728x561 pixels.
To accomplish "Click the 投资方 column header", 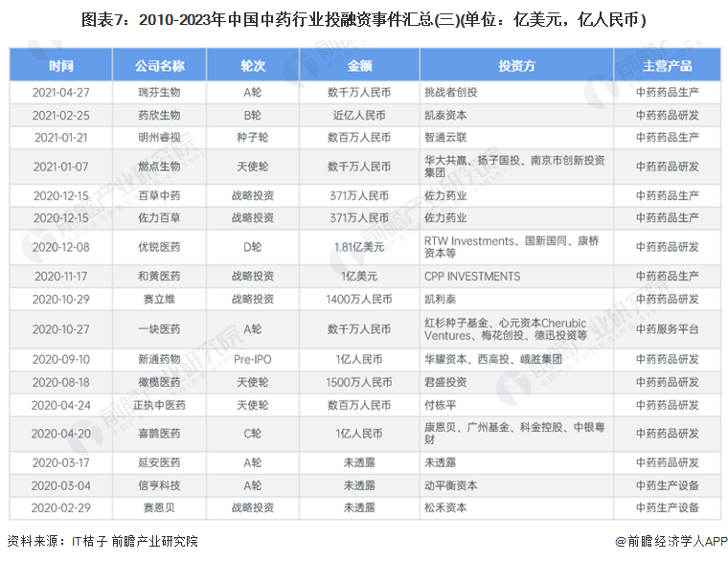I will 516,65.
